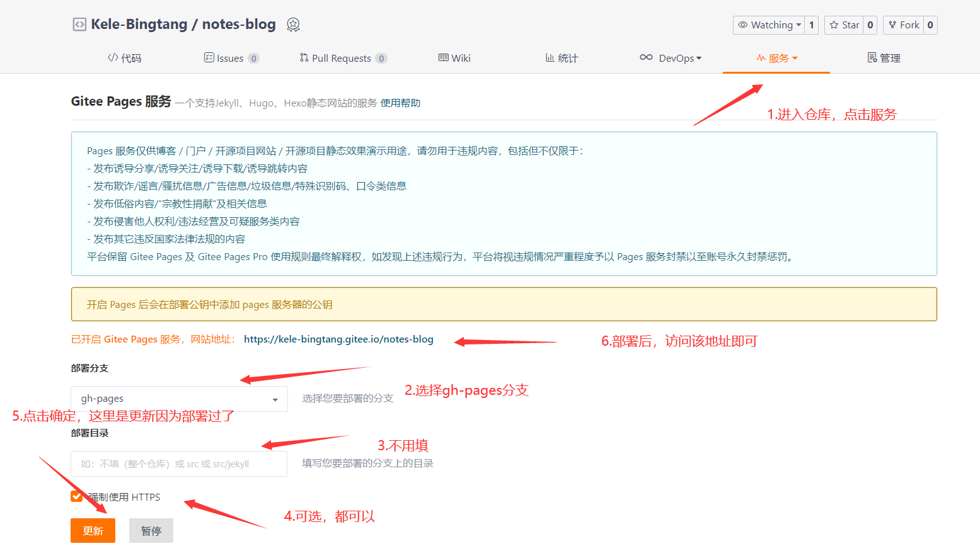Viewport: 980px width, 551px height.
Task: Click the fork icon in Fork button
Action: (x=892, y=25)
